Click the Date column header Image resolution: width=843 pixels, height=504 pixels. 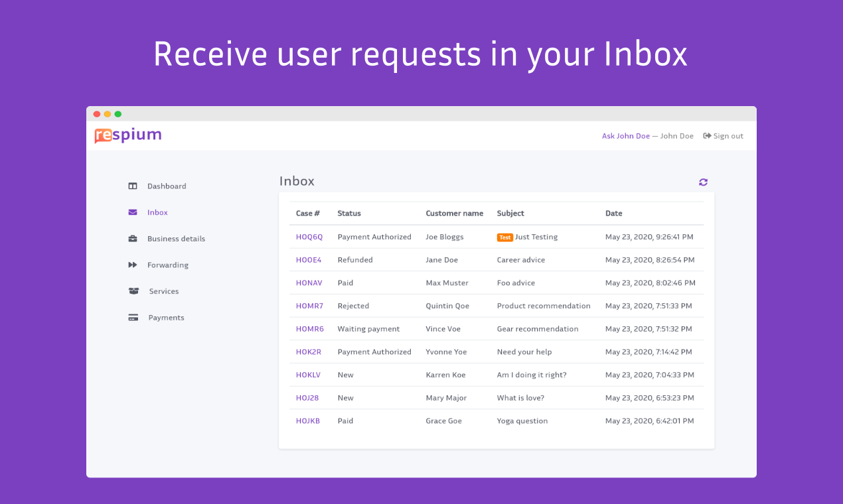click(614, 214)
